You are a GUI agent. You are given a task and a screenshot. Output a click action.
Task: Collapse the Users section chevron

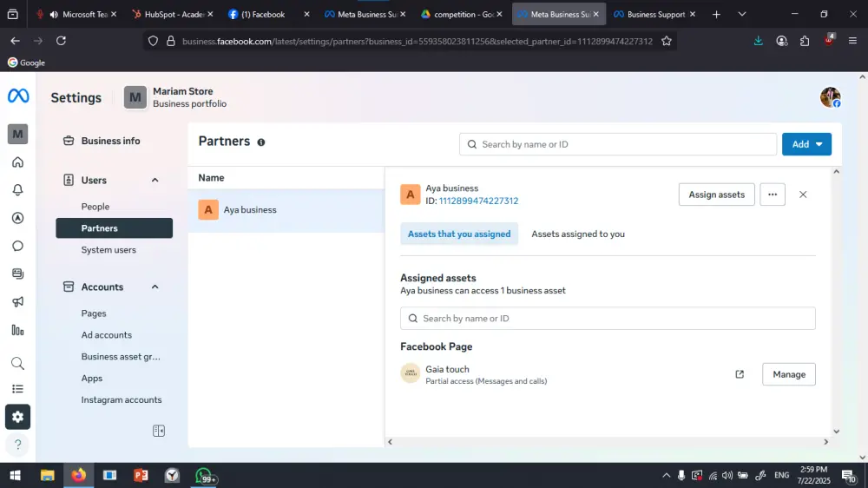click(155, 180)
